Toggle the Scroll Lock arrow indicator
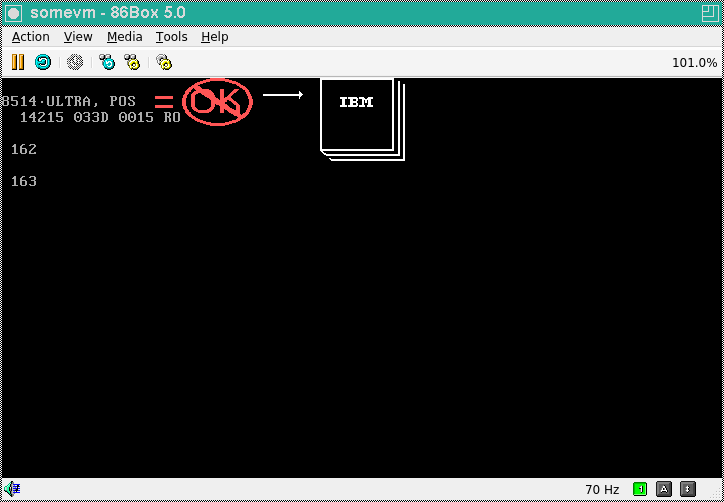The width and height of the screenshot is (724, 502). pos(688,489)
